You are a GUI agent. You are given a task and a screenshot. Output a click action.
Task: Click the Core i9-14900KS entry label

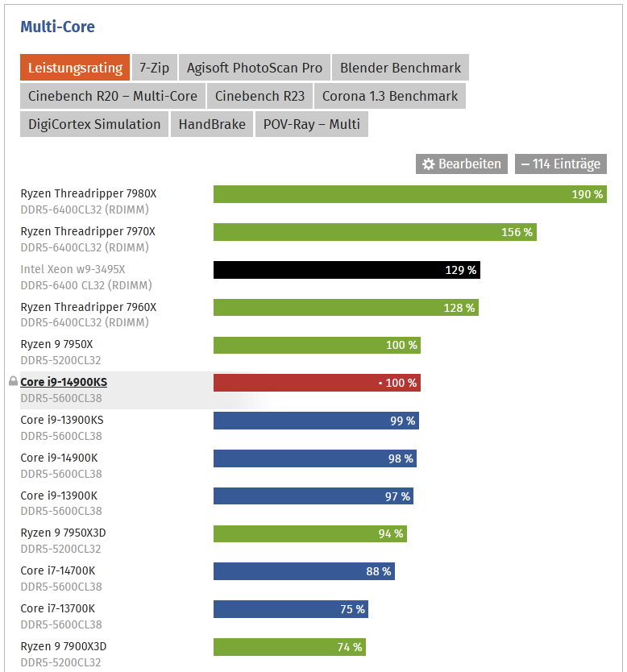(64, 382)
